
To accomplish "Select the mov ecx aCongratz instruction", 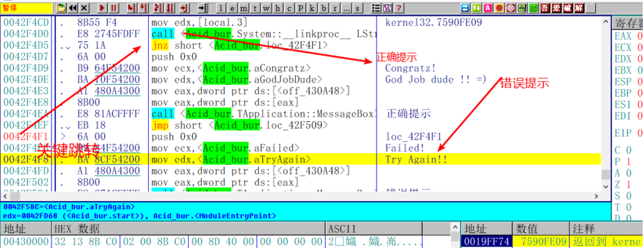I will 231,68.
